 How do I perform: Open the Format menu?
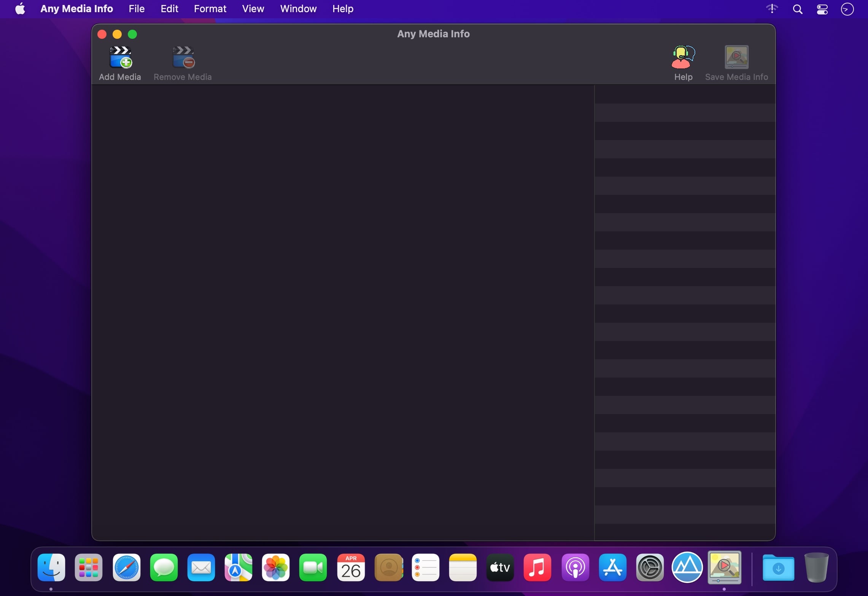tap(210, 9)
